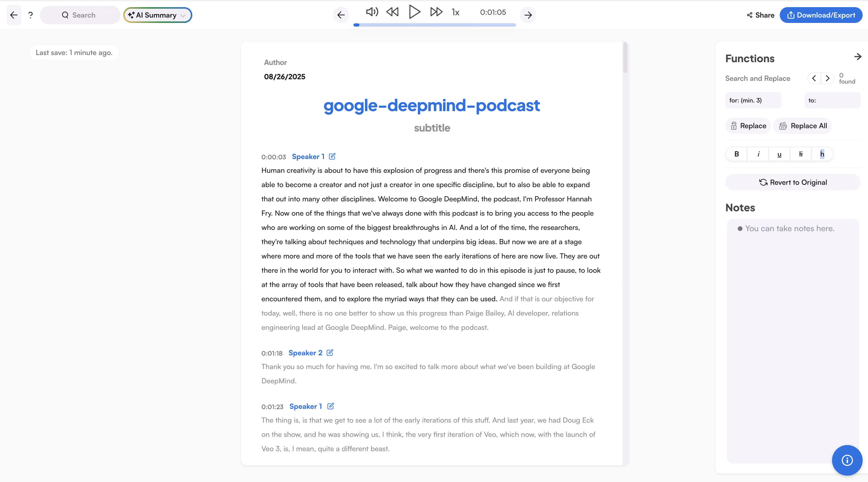
Task: Share the transcript
Action: coord(760,15)
